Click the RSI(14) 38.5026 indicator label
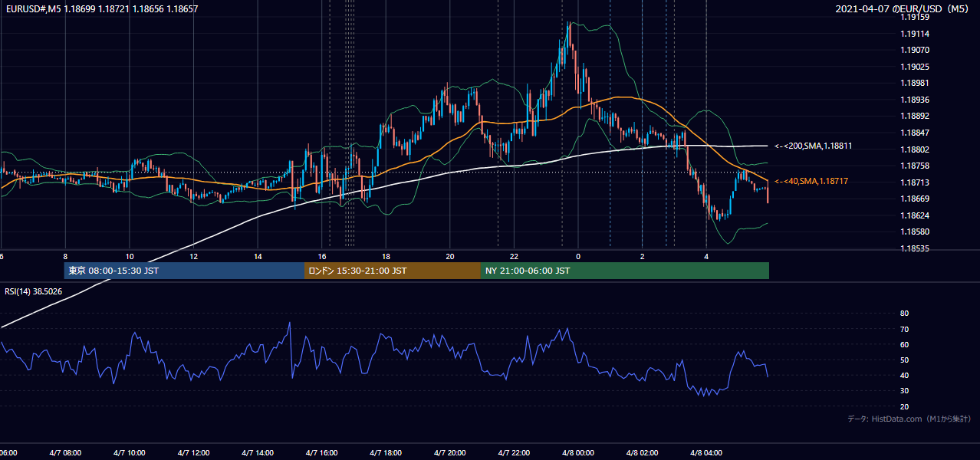980x460 pixels. (x=34, y=291)
